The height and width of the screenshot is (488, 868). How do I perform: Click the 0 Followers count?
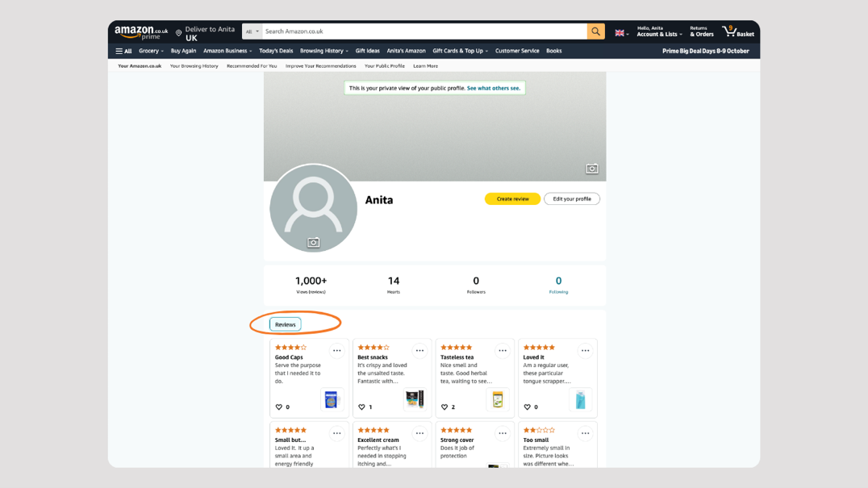click(x=475, y=285)
